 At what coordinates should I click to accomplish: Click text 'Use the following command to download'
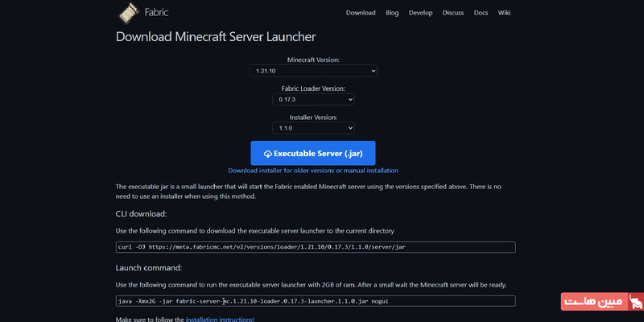[x=254, y=231]
